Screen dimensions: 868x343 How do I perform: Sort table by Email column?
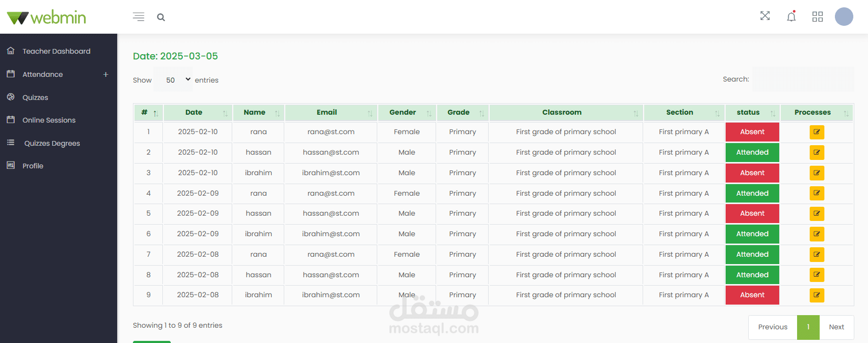click(331, 113)
